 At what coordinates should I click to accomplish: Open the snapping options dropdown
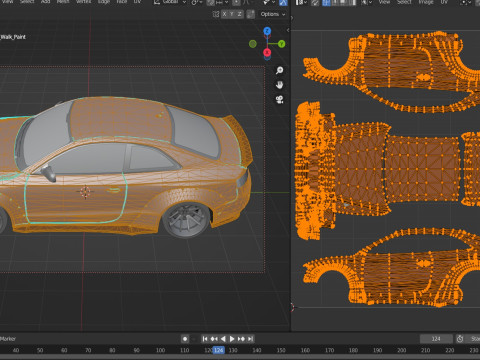222,2
